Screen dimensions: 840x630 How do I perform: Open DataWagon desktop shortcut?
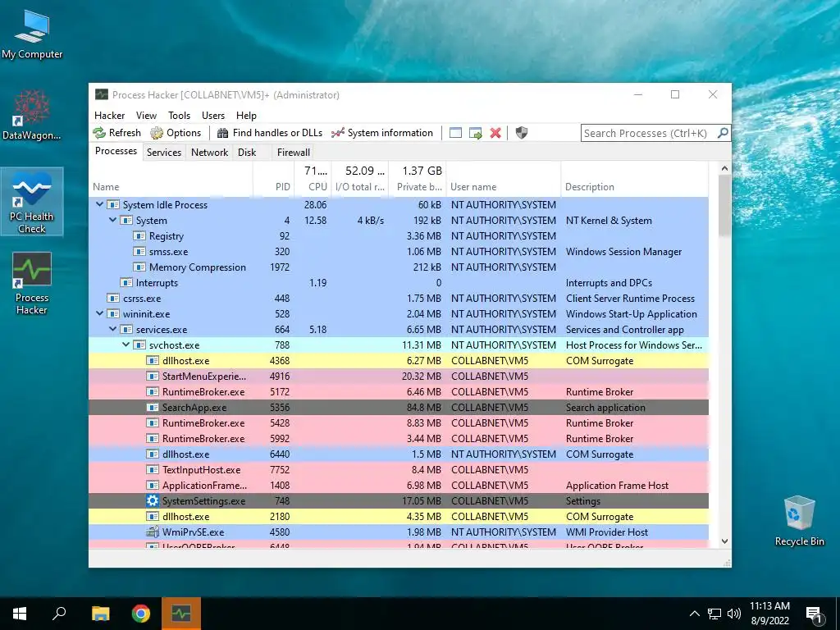32,115
